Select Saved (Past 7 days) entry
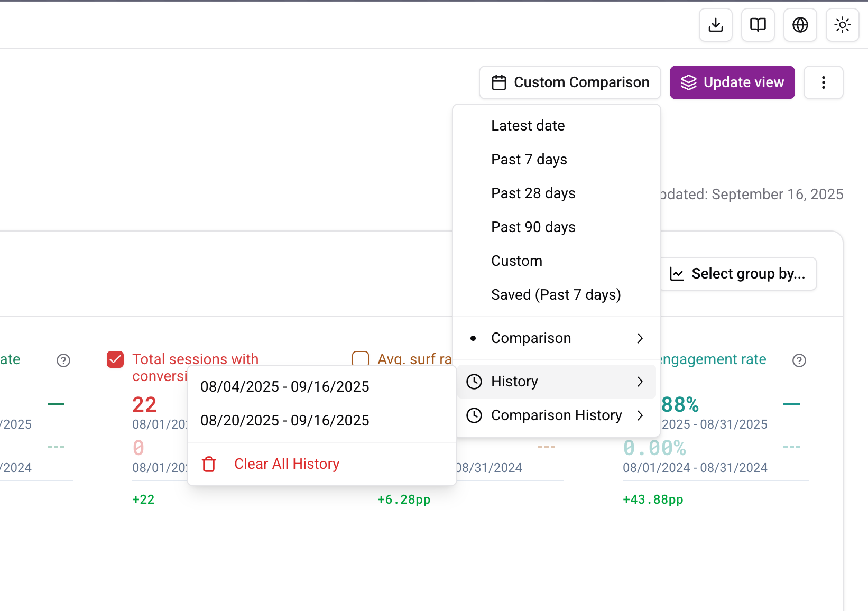Viewport: 868px width, 611px height. [556, 295]
